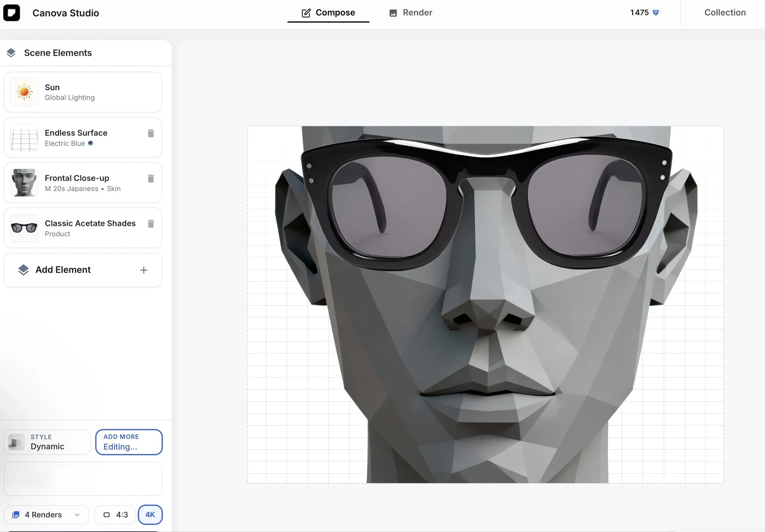Select the Compose tab
The height and width of the screenshot is (532, 765).
pos(328,13)
